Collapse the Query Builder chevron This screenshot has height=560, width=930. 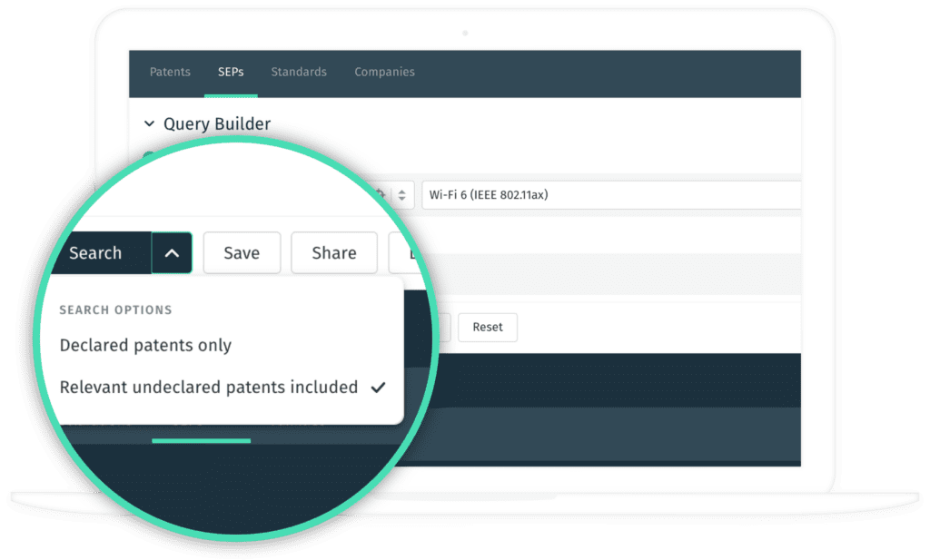pyautogui.click(x=149, y=124)
